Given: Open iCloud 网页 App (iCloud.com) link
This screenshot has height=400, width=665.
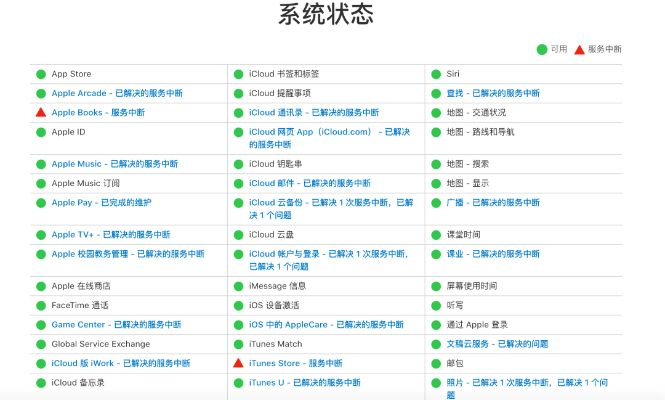Looking at the screenshot, I should pos(330,138).
